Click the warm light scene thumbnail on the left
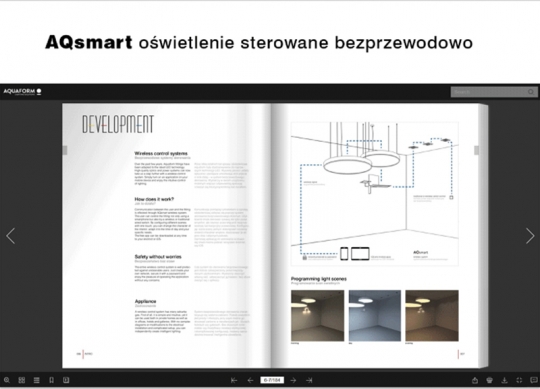540x389 pixels. [x=318, y=316]
